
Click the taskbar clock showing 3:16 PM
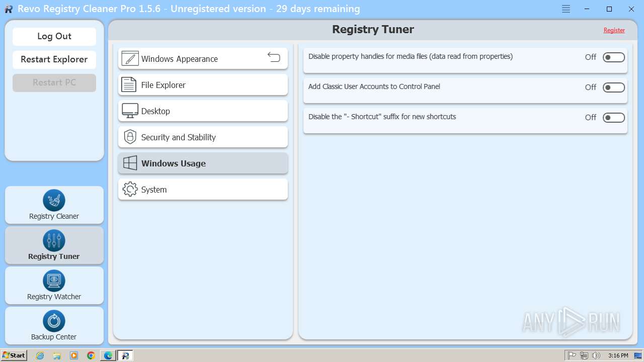[618, 355]
